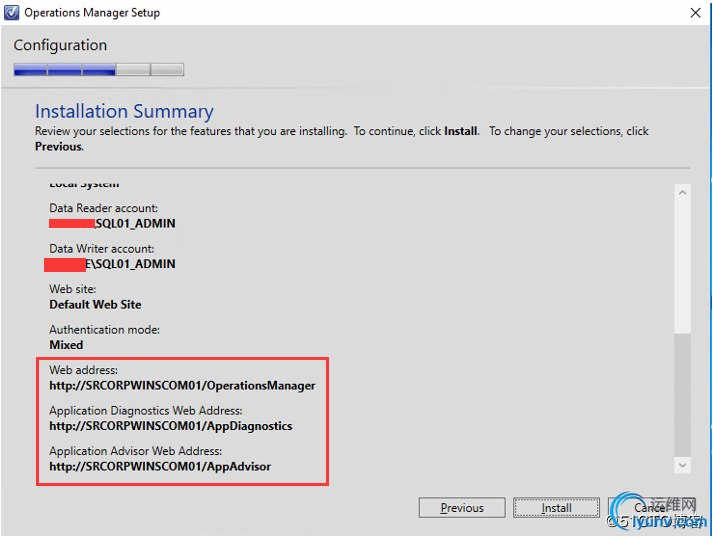
Task: Click the 'Data Reader account:' label
Action: [x=103, y=208]
